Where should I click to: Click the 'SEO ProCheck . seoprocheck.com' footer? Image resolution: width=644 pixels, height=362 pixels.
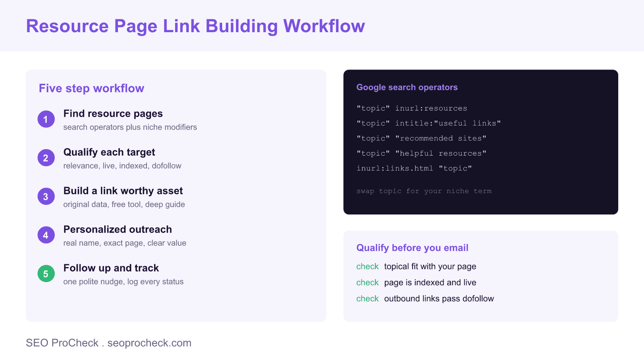tap(109, 343)
